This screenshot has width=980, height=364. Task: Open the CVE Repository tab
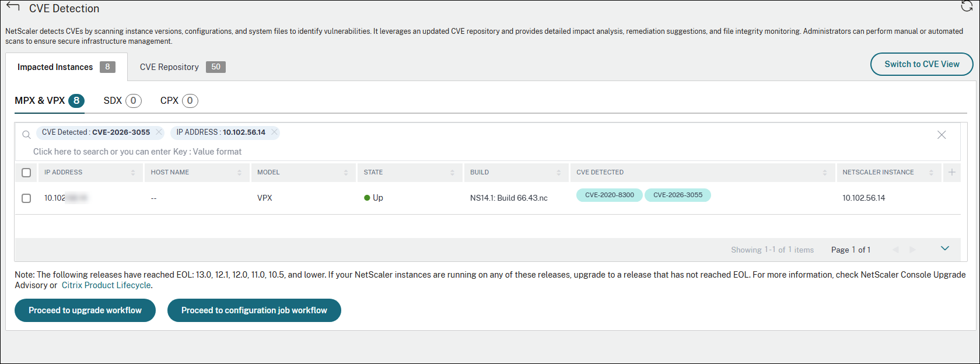tap(183, 67)
